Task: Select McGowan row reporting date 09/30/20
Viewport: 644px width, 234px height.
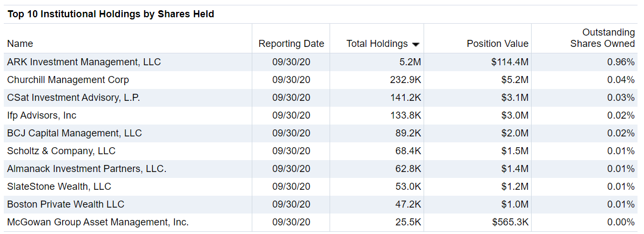Action: point(291,222)
